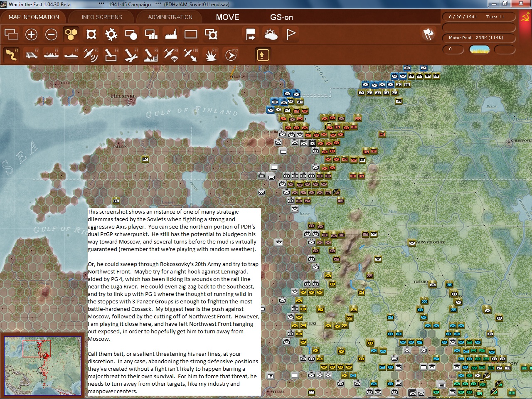
Task: Select bomb airfield mode (F7)
Action: (131, 55)
